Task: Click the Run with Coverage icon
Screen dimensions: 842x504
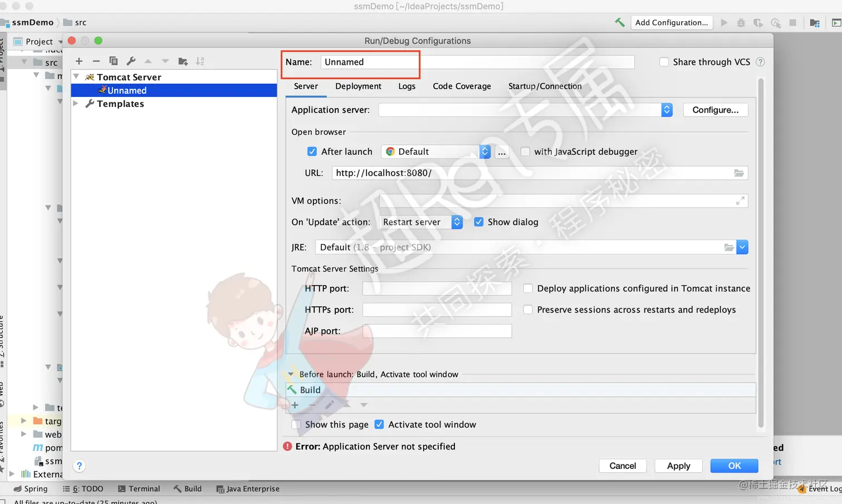Action: (758, 23)
